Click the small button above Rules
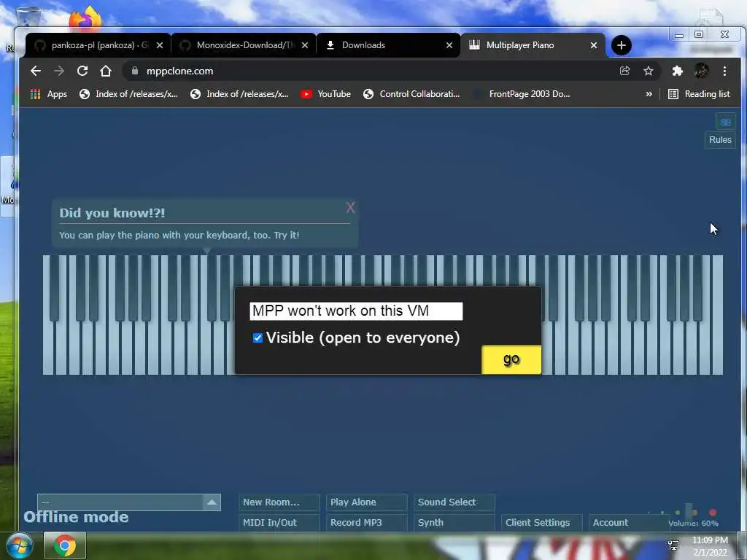747x560 pixels. point(726,122)
